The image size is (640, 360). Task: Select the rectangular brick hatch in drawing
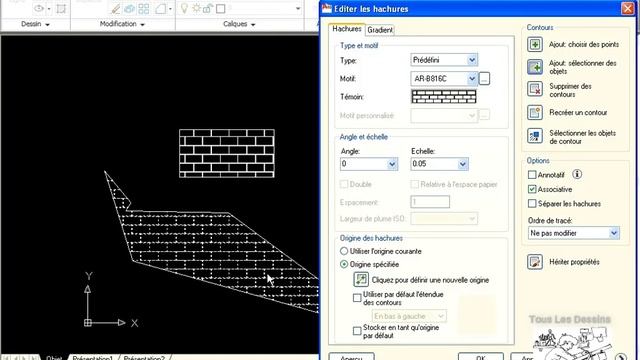(x=227, y=153)
